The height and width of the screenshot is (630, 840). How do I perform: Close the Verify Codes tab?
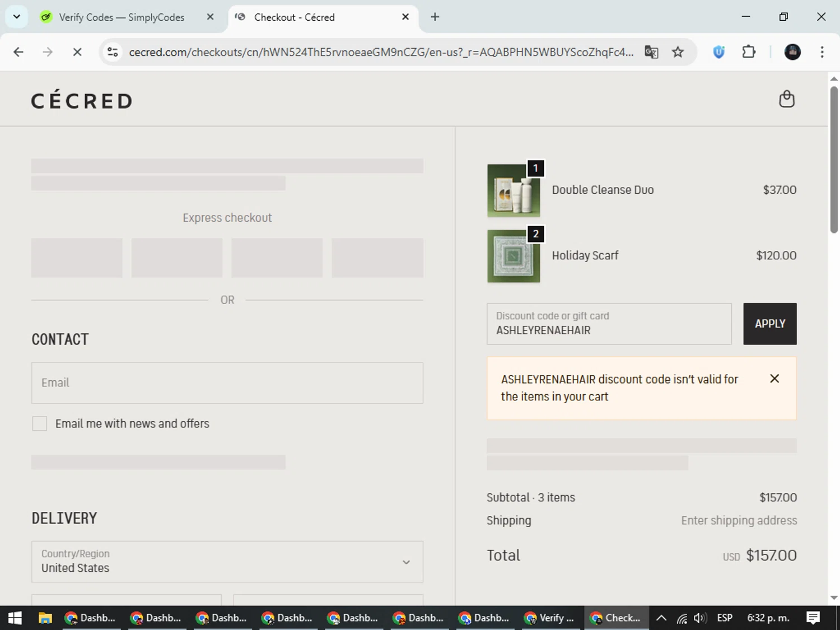click(210, 17)
